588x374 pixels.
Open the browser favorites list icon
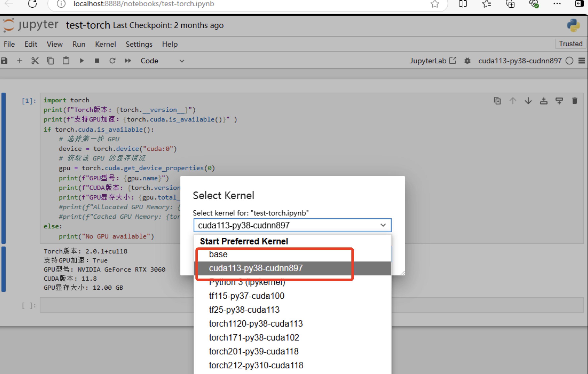486,4
